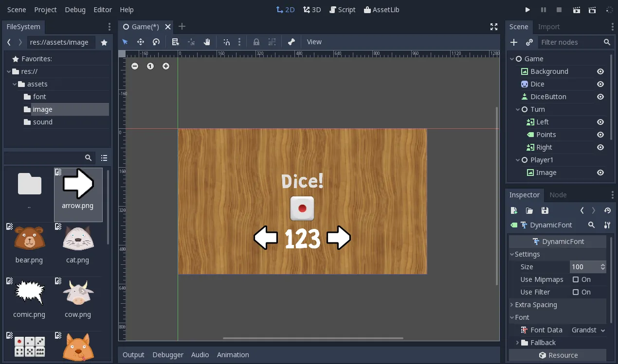Open the Inspector history icon
618x364 pixels.
click(607, 210)
